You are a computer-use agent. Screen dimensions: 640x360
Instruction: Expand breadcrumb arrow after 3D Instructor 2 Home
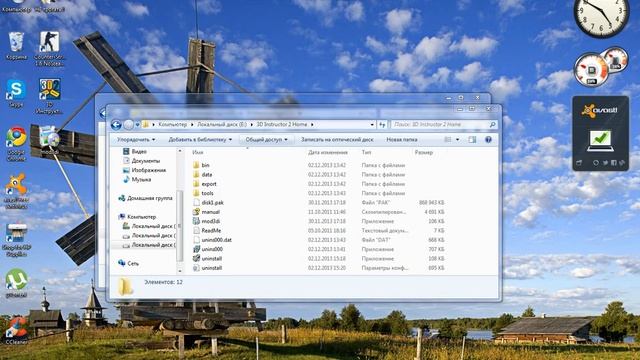pyautogui.click(x=312, y=124)
